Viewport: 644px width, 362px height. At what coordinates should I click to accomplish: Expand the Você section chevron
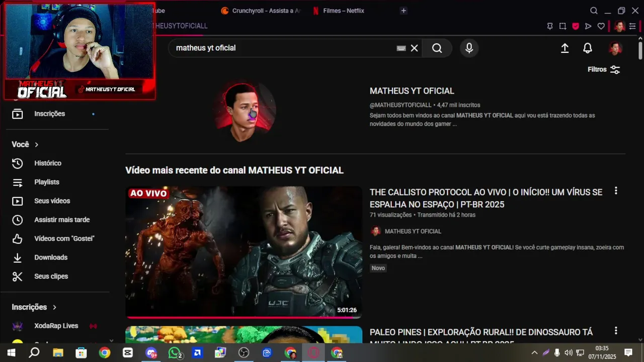[x=36, y=144]
